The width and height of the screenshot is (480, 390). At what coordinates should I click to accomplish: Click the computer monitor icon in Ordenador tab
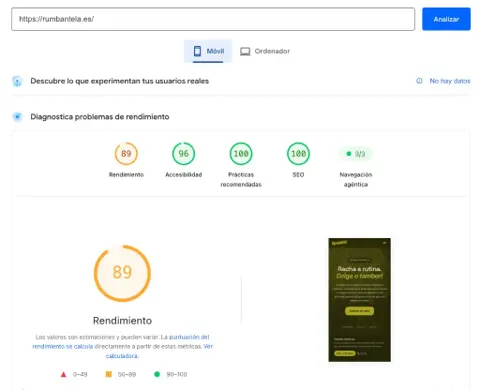click(245, 51)
